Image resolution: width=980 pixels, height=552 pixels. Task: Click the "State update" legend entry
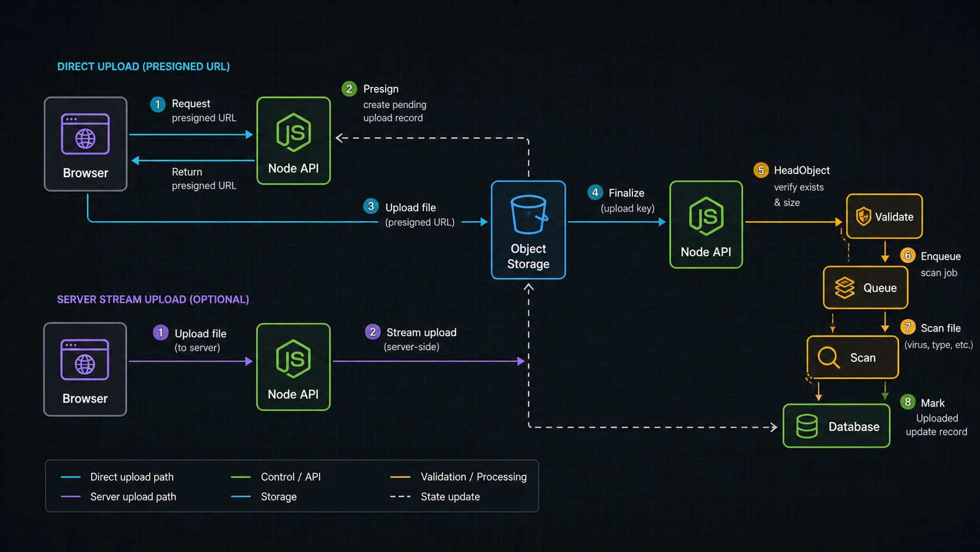point(450,497)
